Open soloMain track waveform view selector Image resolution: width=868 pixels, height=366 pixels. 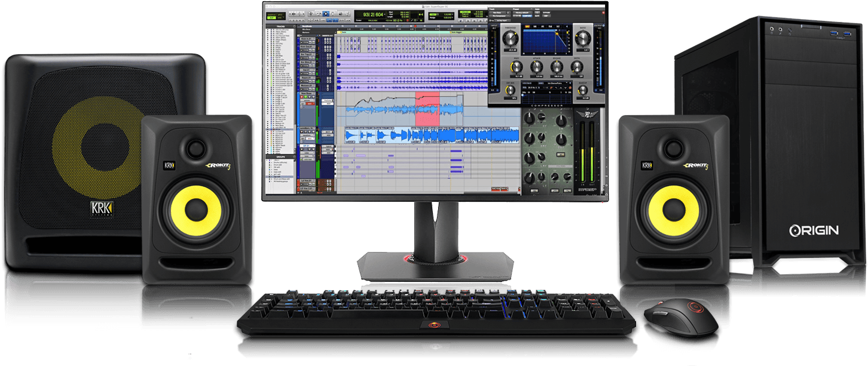[307, 136]
